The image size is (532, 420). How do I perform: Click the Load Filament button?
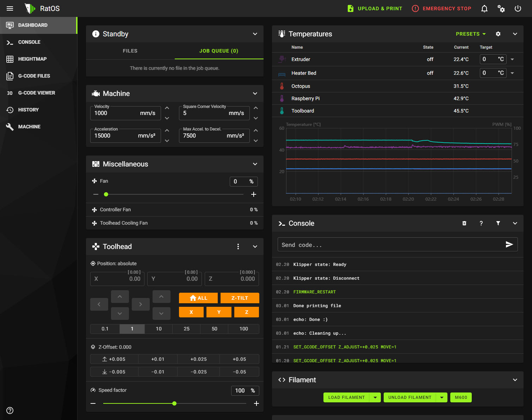[x=347, y=397]
